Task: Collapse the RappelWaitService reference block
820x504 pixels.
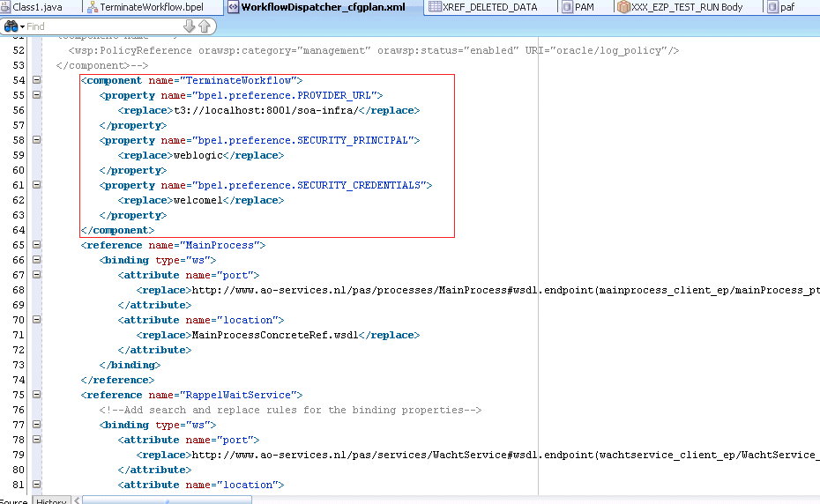Action: (36, 395)
